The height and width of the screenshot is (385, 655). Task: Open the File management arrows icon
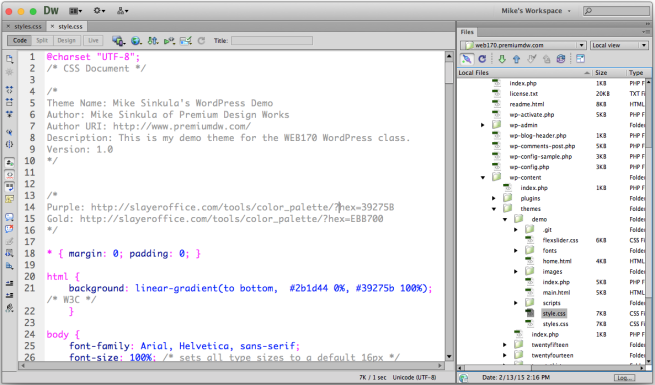[x=153, y=41]
